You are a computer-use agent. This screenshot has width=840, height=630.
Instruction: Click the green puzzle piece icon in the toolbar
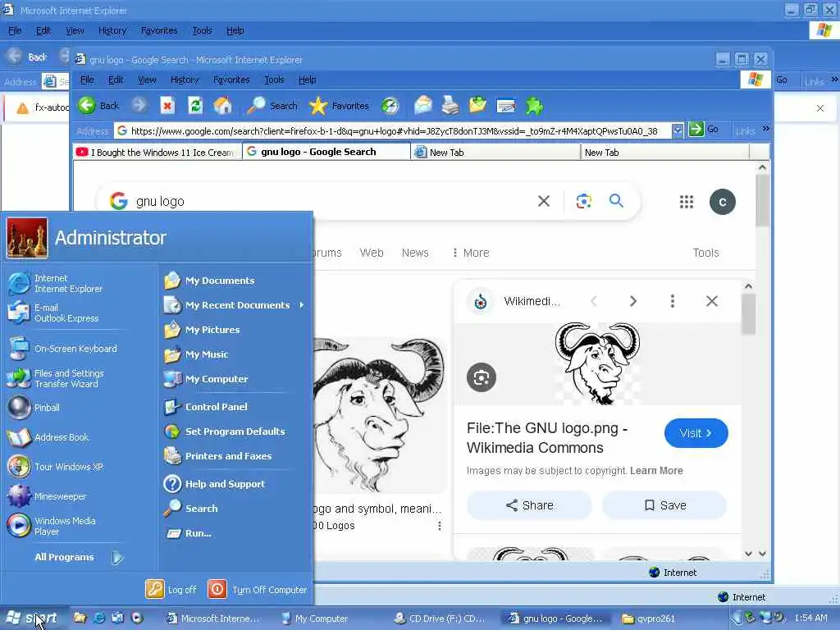[x=533, y=106]
